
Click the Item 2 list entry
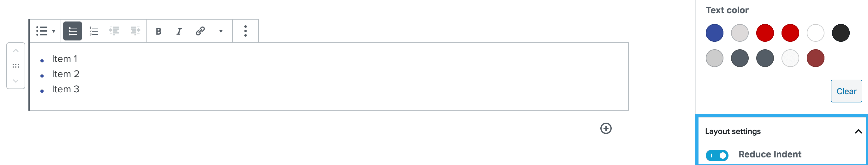[65, 74]
